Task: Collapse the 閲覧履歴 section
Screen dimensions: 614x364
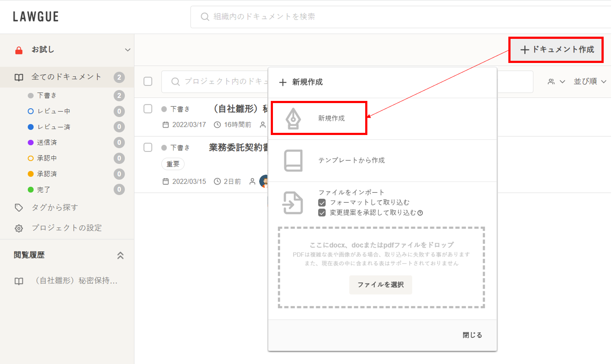Action: tap(120, 255)
